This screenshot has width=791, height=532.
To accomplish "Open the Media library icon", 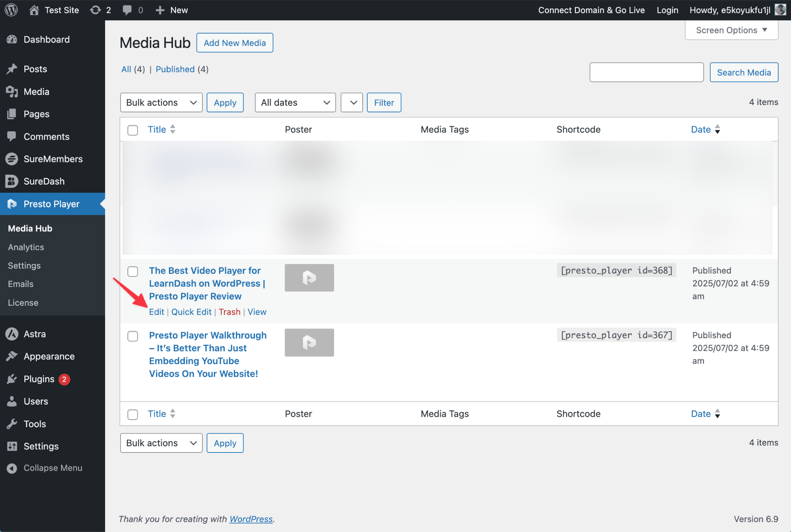I will point(12,91).
